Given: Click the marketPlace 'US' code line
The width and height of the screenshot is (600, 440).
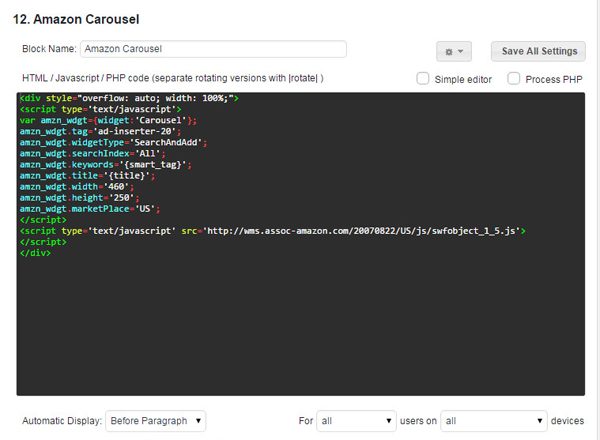Looking at the screenshot, I should tap(90, 209).
